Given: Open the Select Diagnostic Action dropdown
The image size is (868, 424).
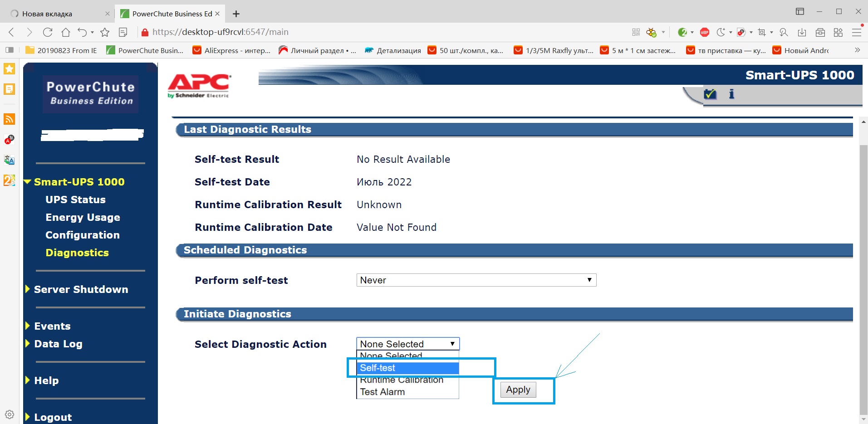Looking at the screenshot, I should (408, 344).
